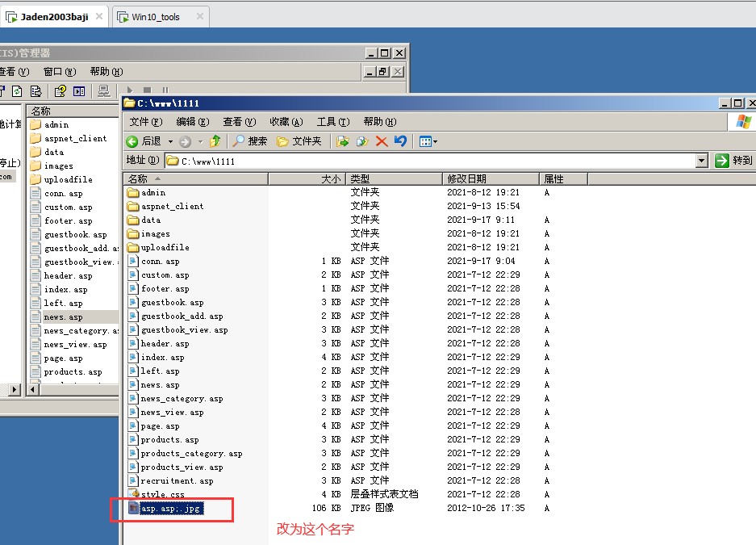The width and height of the screenshot is (756, 545).
Task: Click the address field showing C:\www\1111
Action: 436,161
